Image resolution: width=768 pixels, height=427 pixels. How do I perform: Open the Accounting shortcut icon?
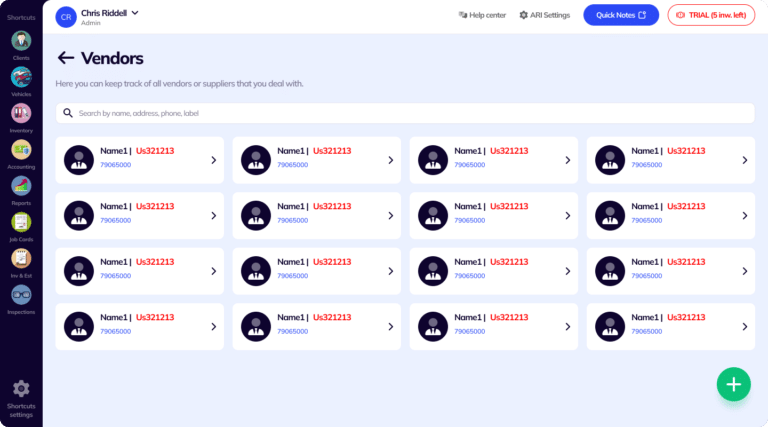(x=21, y=149)
